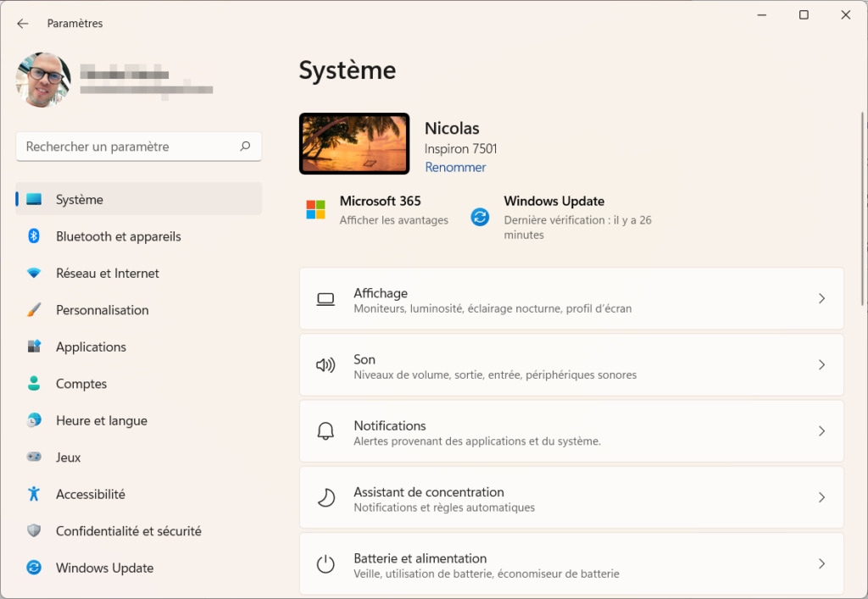Click the moon concentration icon

325,497
